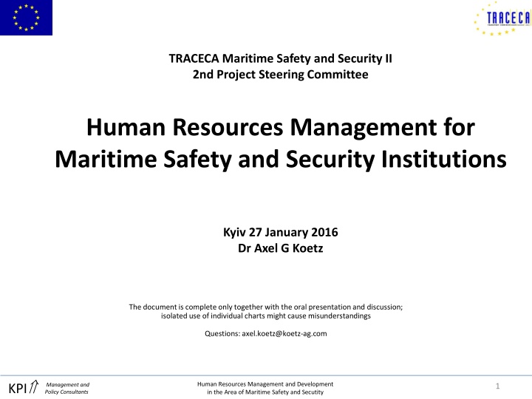Viewport: 532px width, 399px height.
Task: Click the TRACECA logo in the header
Action: pyautogui.click(x=500, y=19)
